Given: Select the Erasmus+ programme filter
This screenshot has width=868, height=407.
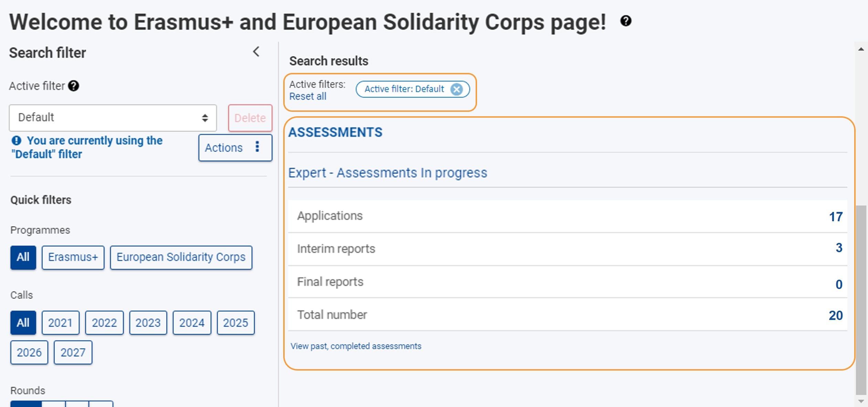Looking at the screenshot, I should [73, 257].
